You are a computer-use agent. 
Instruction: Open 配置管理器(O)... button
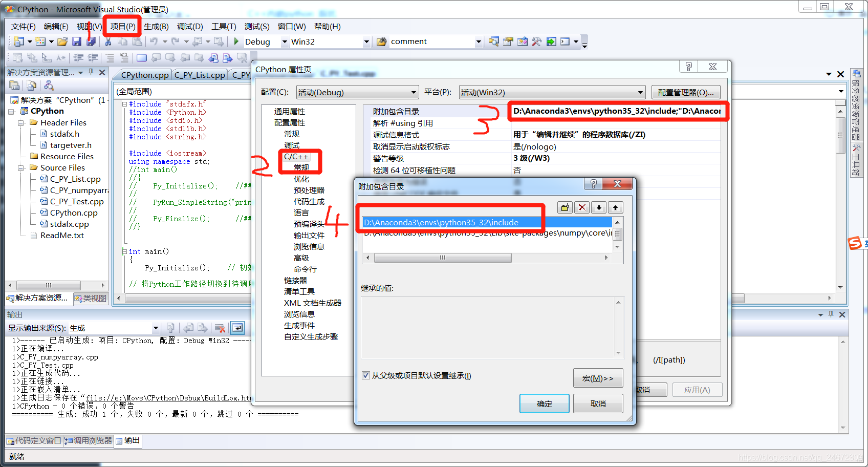pyautogui.click(x=686, y=93)
